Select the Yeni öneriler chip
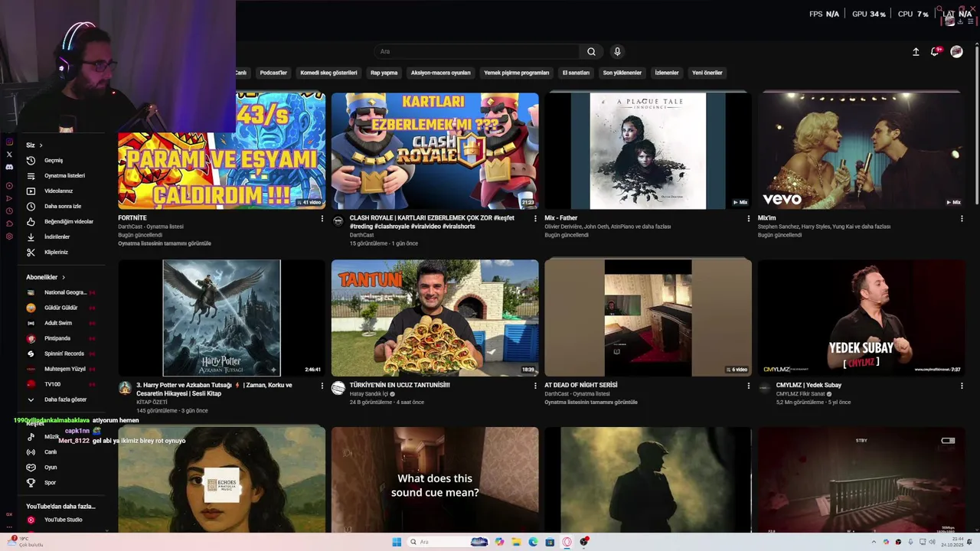This screenshot has height=551, width=980. pos(707,73)
